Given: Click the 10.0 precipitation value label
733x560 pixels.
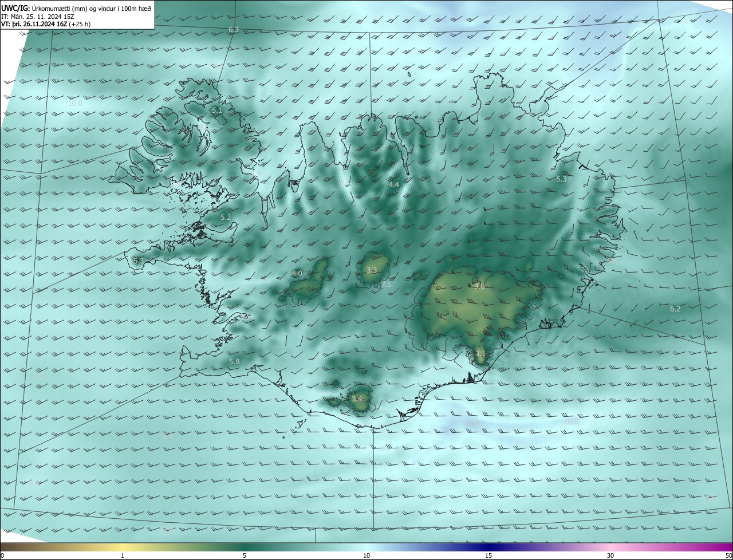Looking at the screenshot, I should (x=75, y=104).
